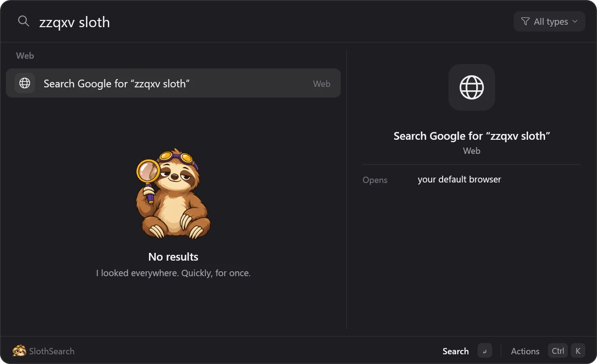Click the sloth illustration with magnifying glass

click(173, 194)
